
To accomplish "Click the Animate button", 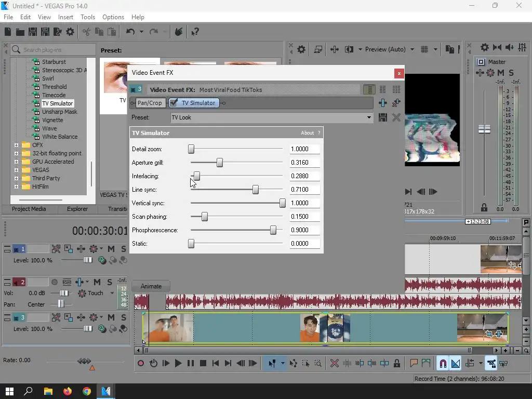I will click(x=151, y=286).
